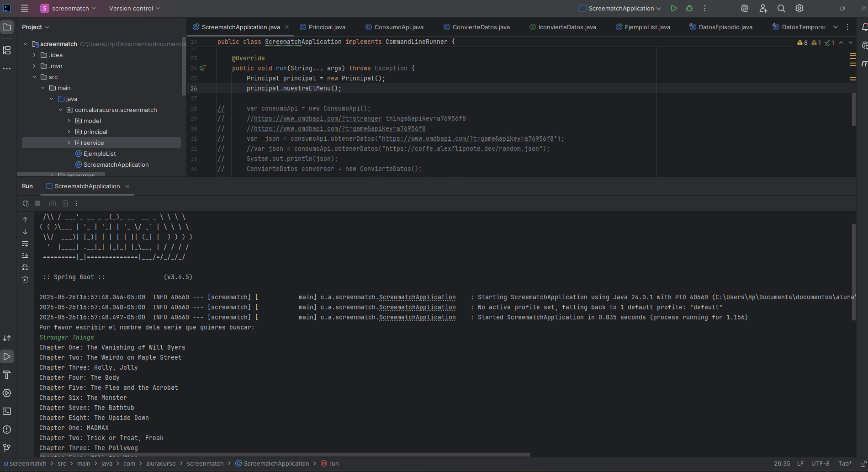868x472 pixels.
Task: Switch to DatosEpisodio.java tab
Action: coord(721,27)
